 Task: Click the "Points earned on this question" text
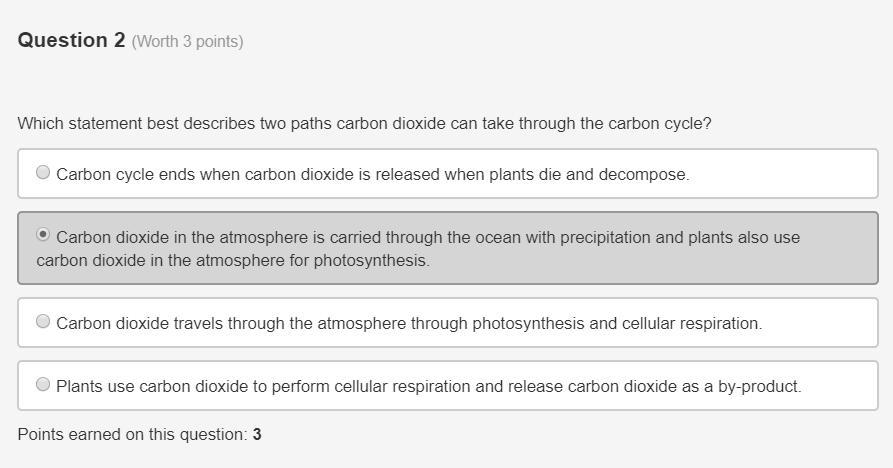tap(132, 435)
